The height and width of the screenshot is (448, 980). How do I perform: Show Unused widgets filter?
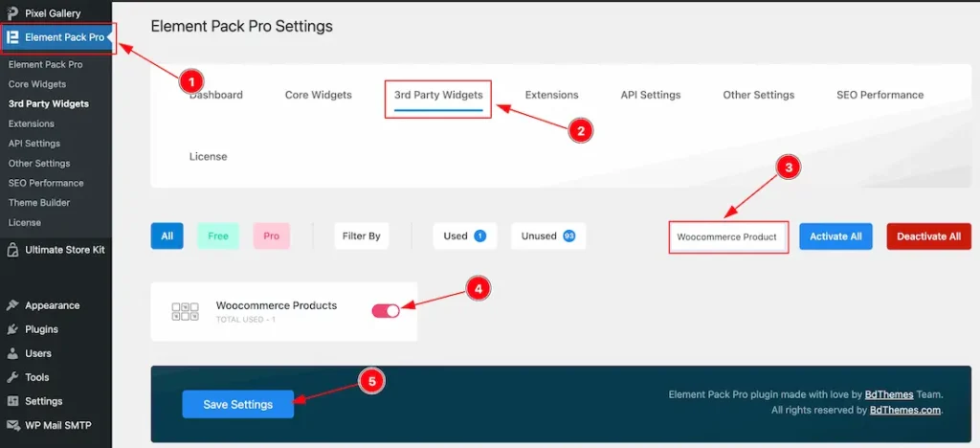click(x=548, y=236)
